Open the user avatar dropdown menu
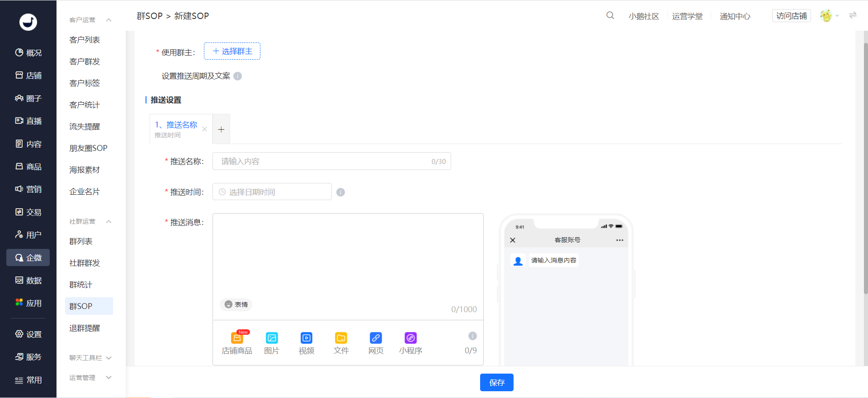 (830, 16)
